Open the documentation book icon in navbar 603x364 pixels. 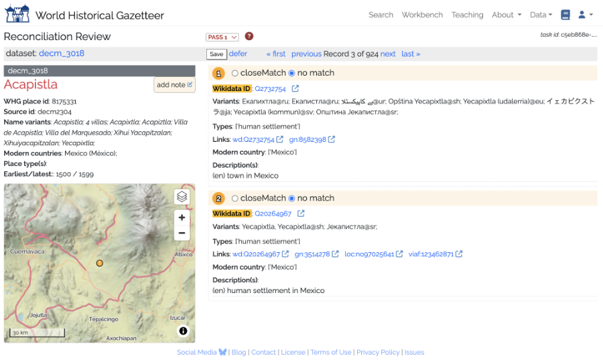point(565,15)
